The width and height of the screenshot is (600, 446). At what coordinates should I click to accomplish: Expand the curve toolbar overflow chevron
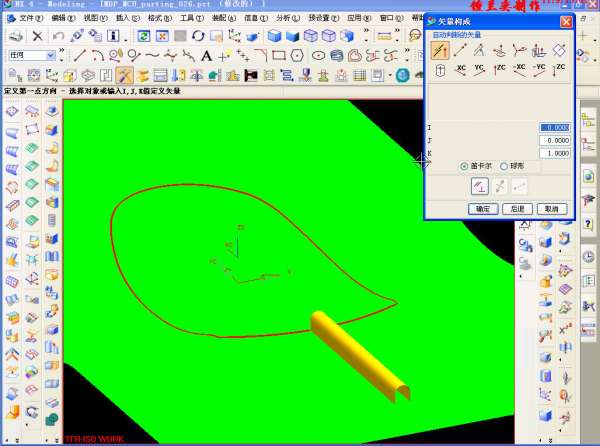[x=407, y=50]
